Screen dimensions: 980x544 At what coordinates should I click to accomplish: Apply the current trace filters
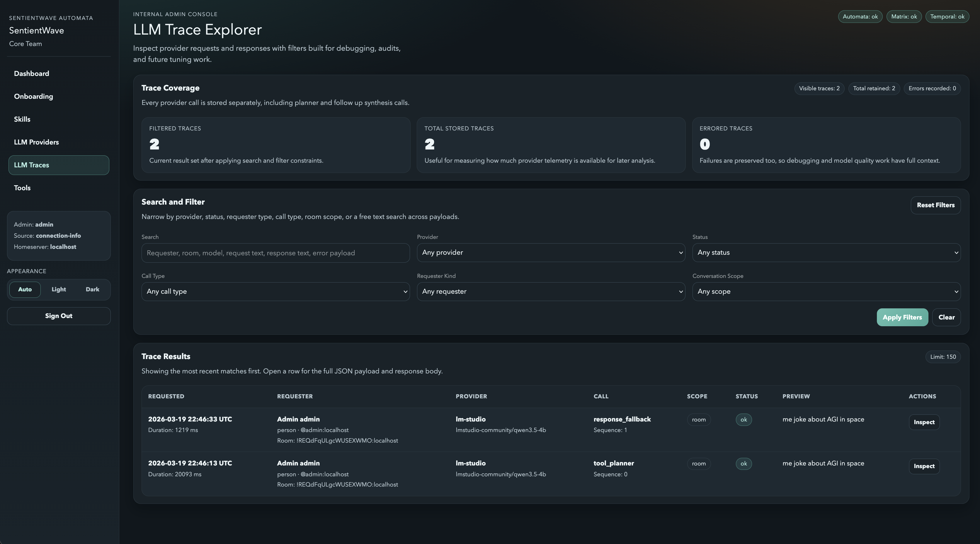[902, 317]
